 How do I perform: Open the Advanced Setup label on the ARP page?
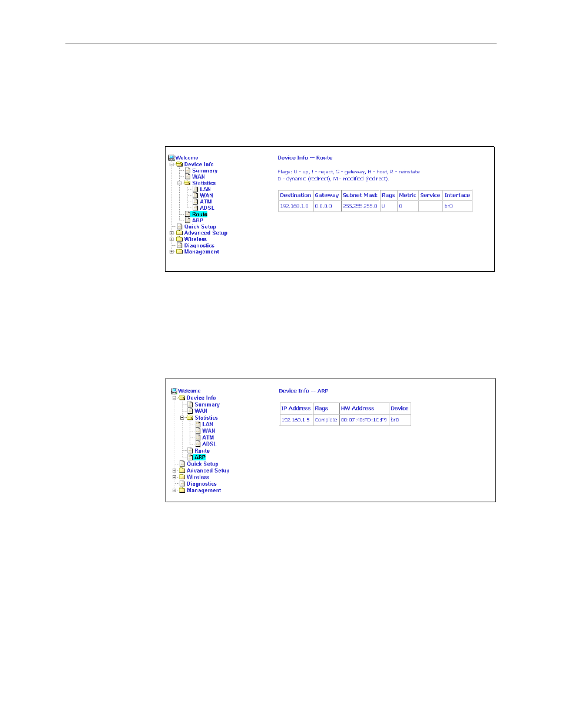208,470
